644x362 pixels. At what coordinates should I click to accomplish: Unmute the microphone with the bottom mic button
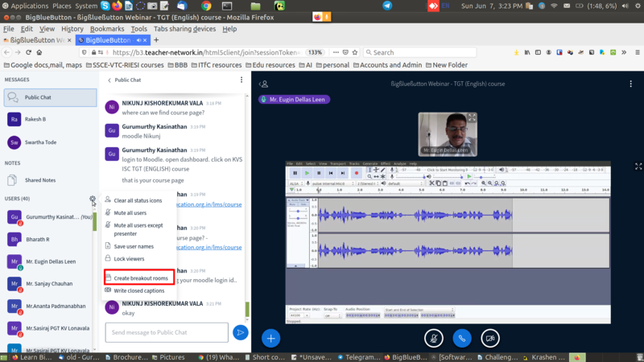(x=434, y=338)
